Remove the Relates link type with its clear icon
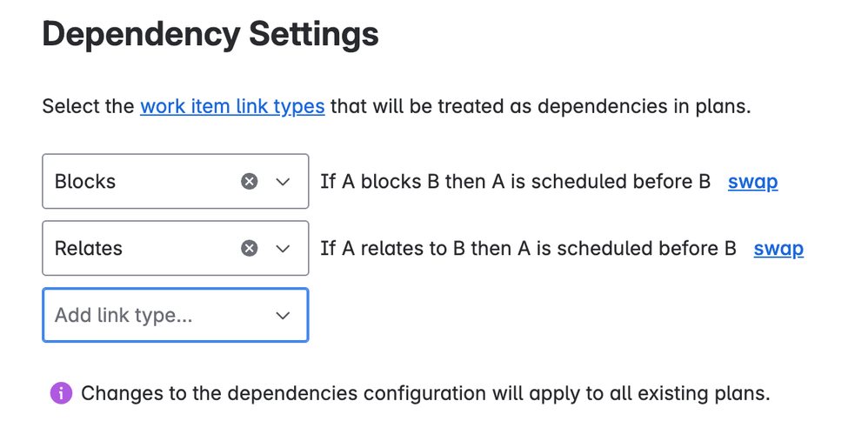This screenshot has height=421, width=868. (x=249, y=248)
